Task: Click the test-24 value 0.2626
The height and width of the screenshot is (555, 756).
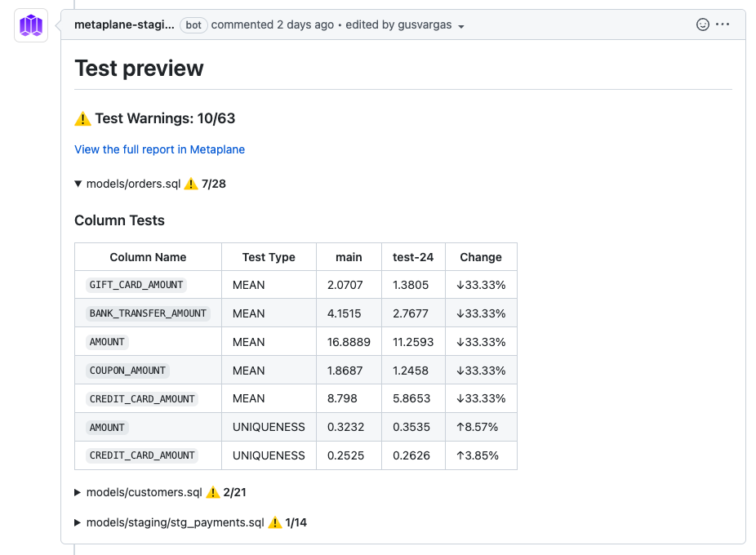Action: pyautogui.click(x=411, y=455)
